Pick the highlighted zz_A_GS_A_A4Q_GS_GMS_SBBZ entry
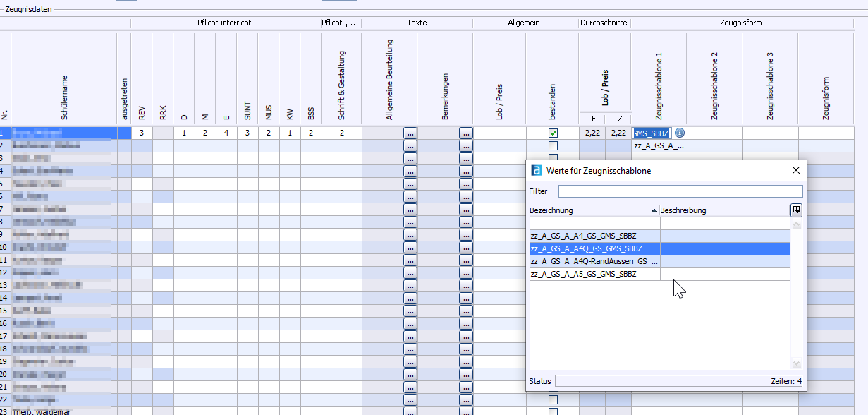Image resolution: width=868 pixels, height=415 pixels. 594,248
